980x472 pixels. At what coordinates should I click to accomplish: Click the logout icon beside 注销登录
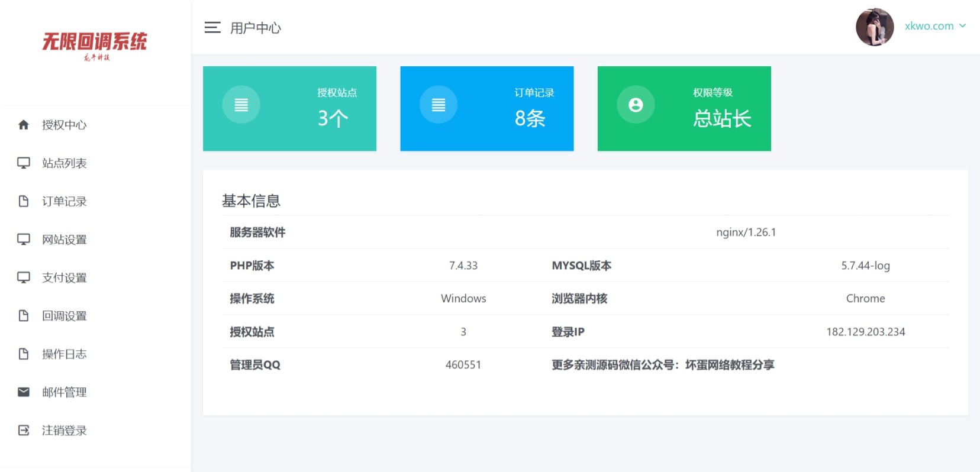24,431
